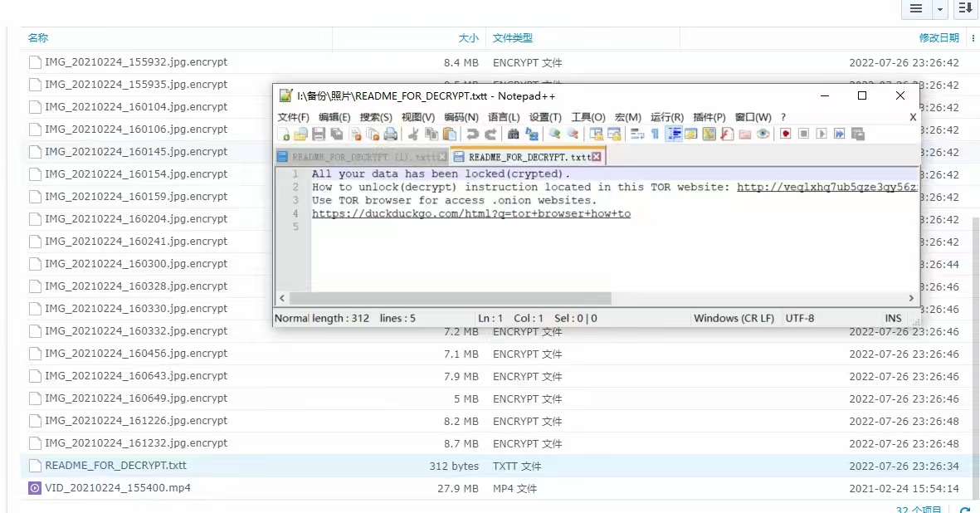Switch to the inactive README_FOR_DECRYPT (1).txtt tab

pyautogui.click(x=362, y=157)
